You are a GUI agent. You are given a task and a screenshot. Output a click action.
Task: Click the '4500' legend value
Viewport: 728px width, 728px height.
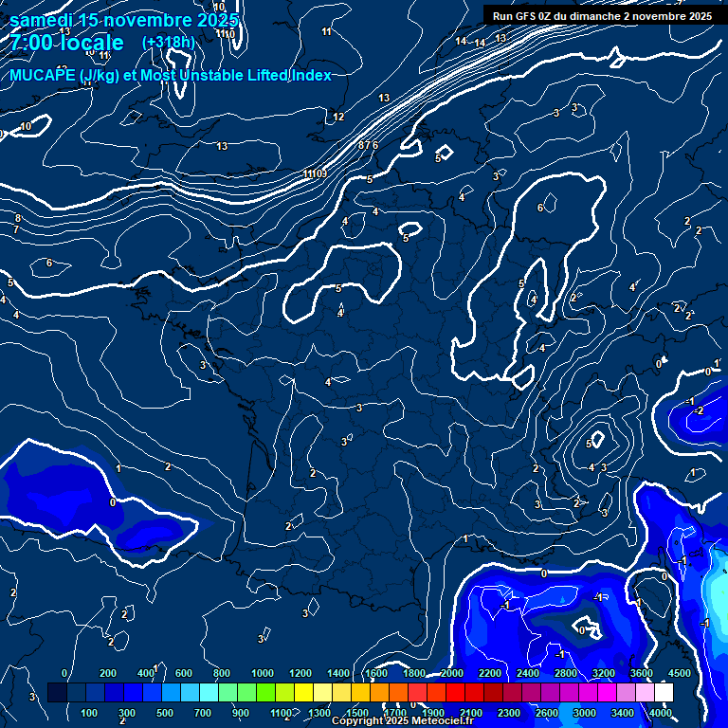tap(680, 673)
